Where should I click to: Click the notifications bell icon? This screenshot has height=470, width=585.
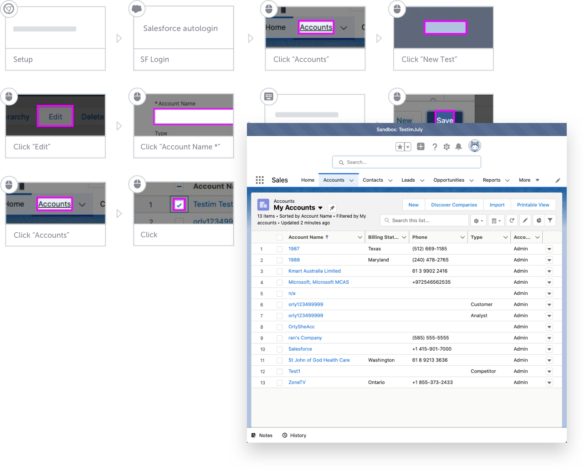pyautogui.click(x=459, y=147)
